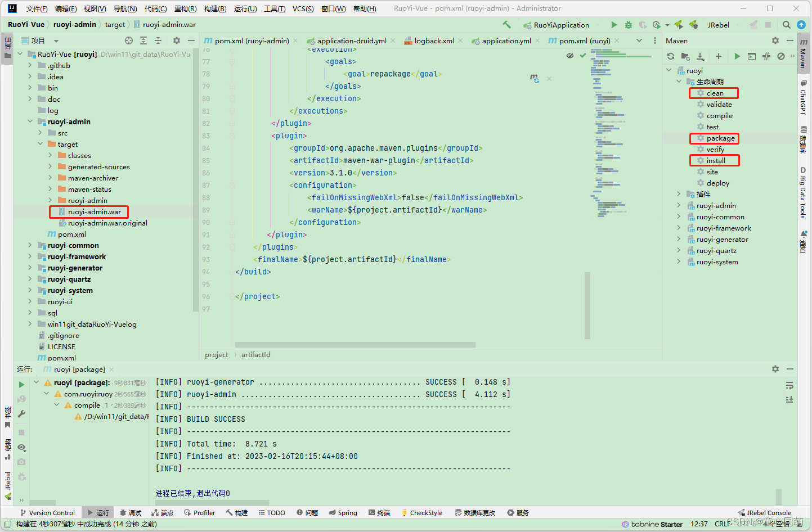Toggle offline mode in Maven toolbar

click(766, 56)
